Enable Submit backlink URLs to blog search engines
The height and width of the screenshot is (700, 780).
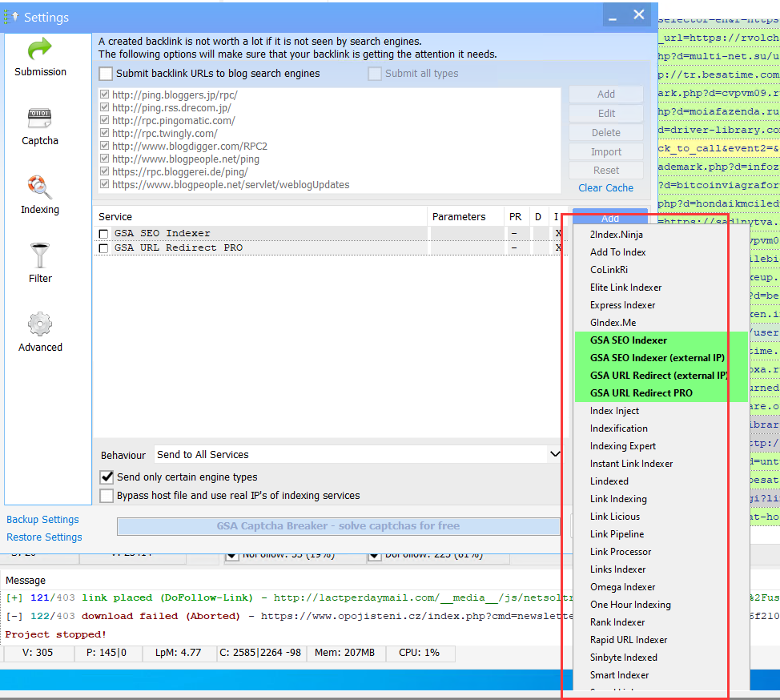(105, 73)
